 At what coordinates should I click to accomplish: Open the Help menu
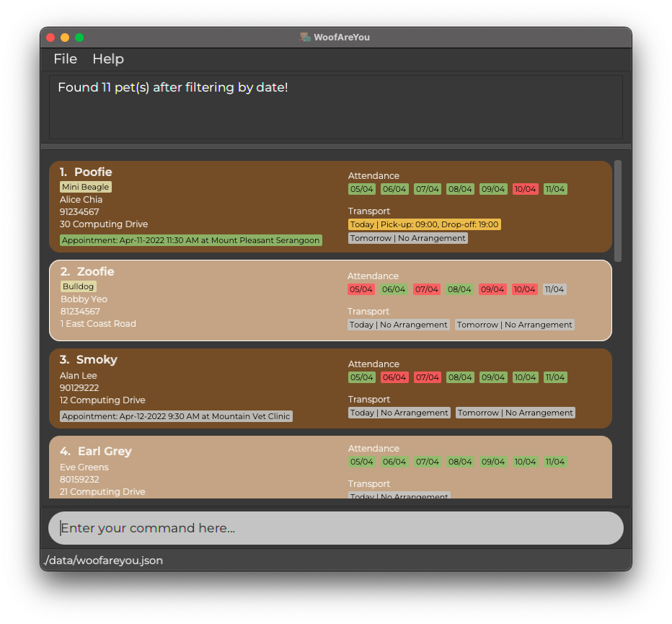coord(108,59)
